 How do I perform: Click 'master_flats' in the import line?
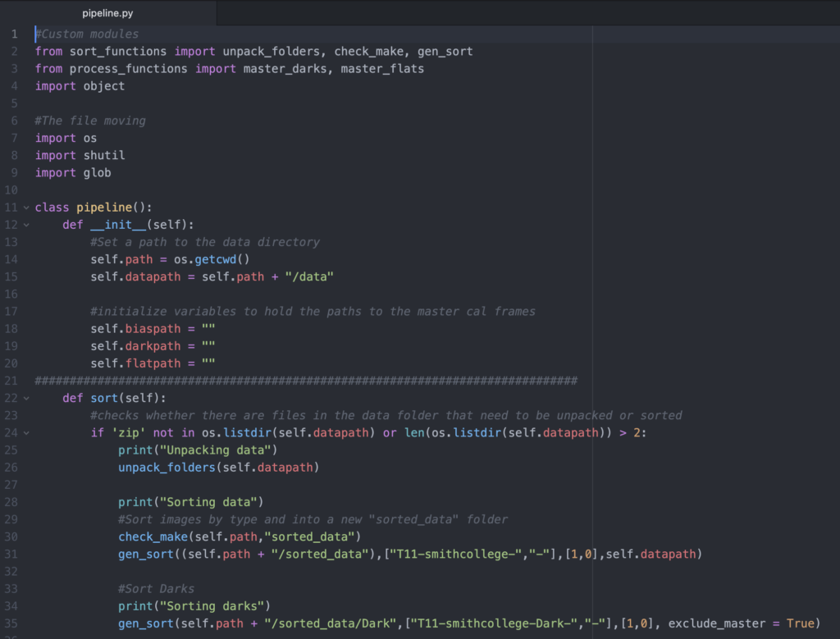pos(382,69)
